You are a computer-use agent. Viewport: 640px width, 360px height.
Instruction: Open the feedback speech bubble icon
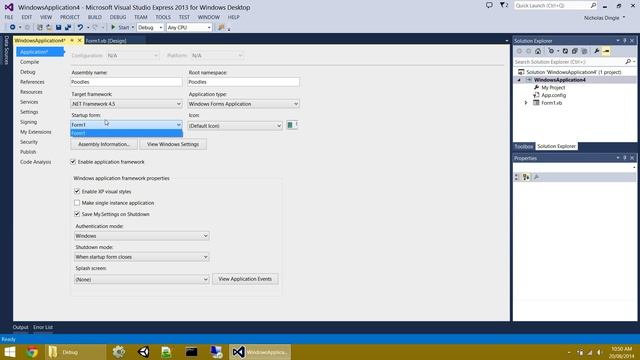click(489, 5)
